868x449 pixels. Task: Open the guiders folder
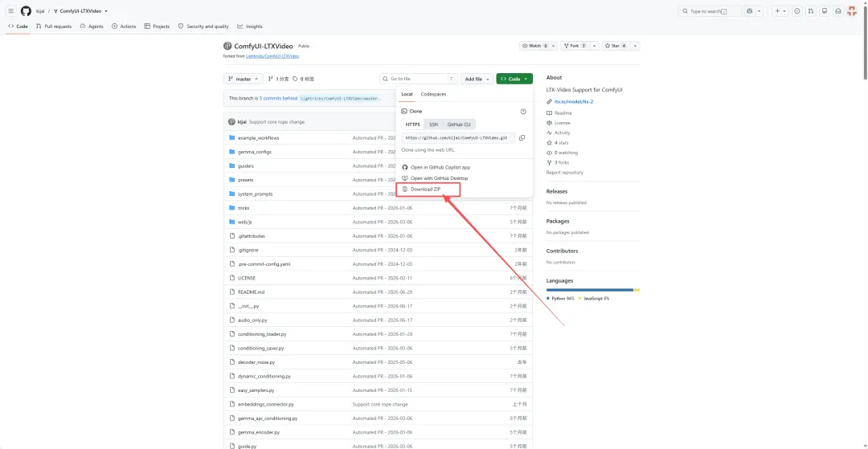246,166
